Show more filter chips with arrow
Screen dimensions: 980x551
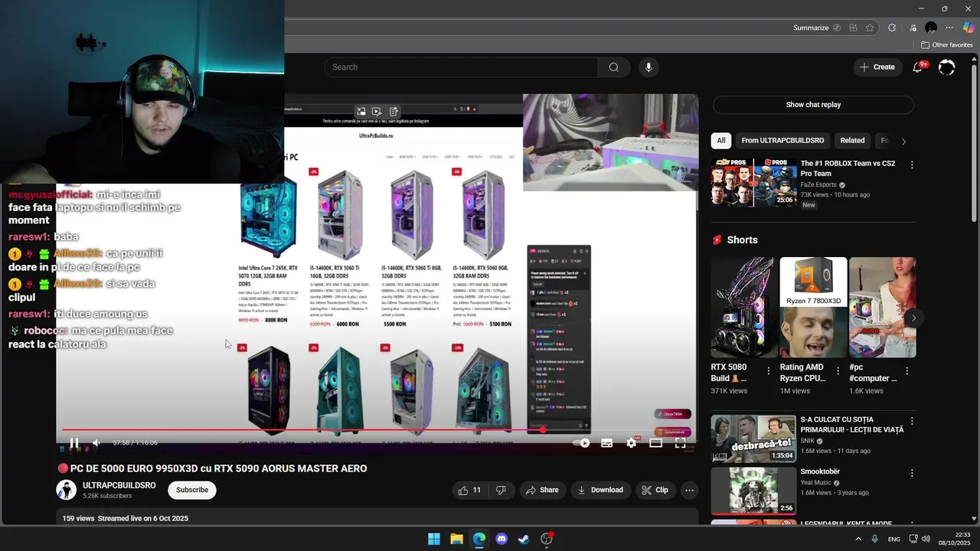903,142
